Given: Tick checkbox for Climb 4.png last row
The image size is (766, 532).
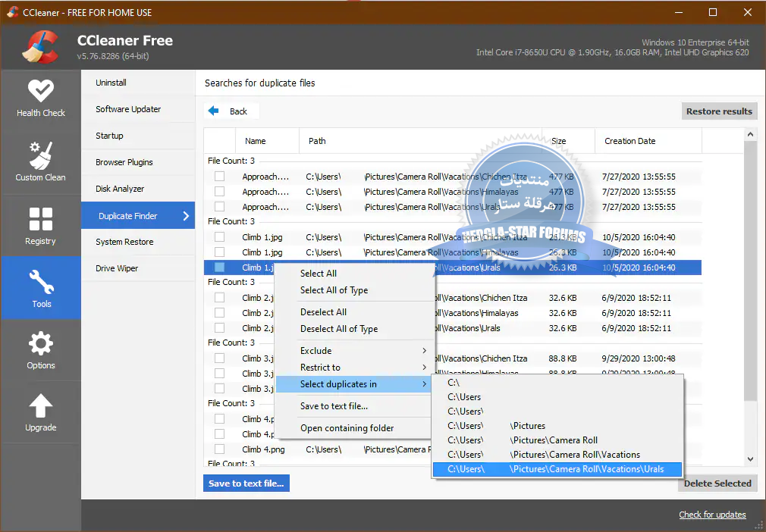Looking at the screenshot, I should pyautogui.click(x=219, y=449).
